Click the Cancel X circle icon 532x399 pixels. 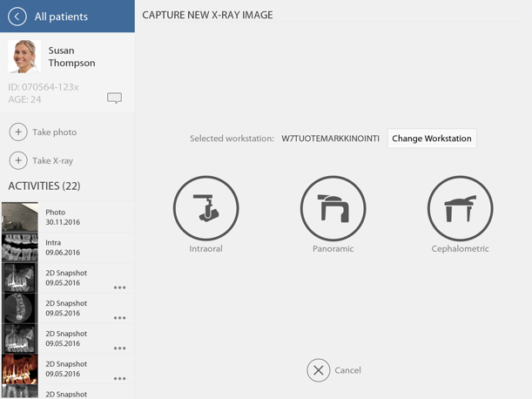tap(318, 370)
